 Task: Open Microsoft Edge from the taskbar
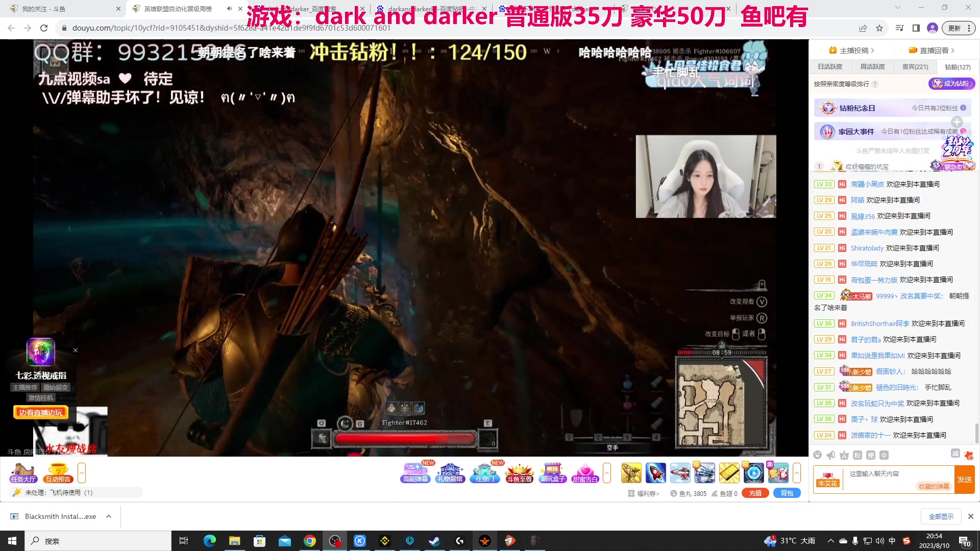point(209,541)
